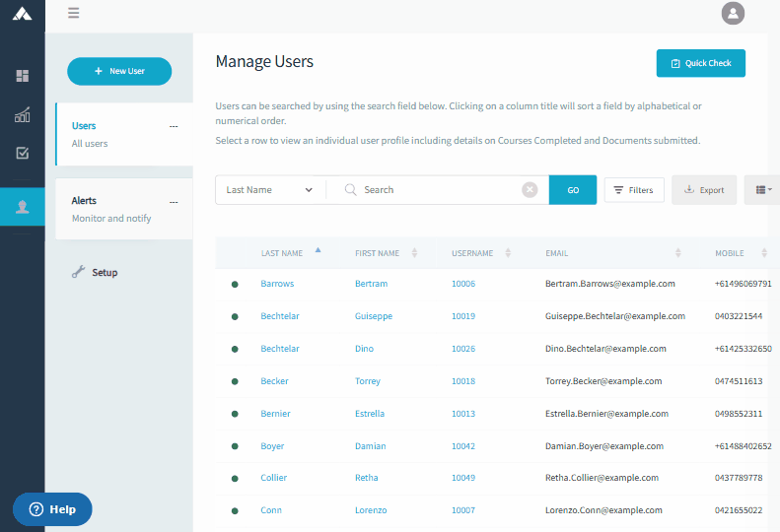780x532 pixels.
Task: Open Becker last name link
Action: coord(274,381)
